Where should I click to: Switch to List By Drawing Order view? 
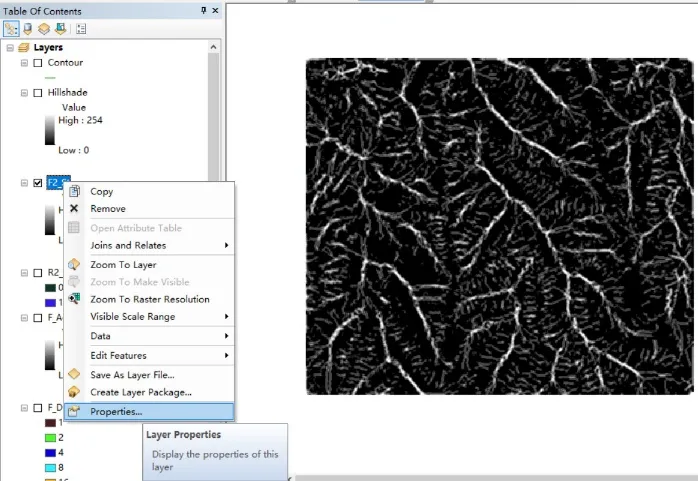tap(11, 29)
